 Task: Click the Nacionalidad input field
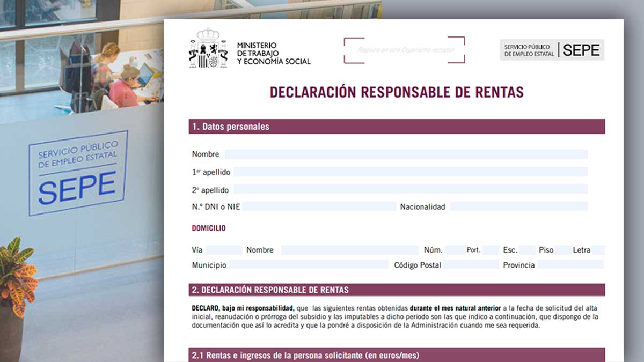(x=518, y=206)
